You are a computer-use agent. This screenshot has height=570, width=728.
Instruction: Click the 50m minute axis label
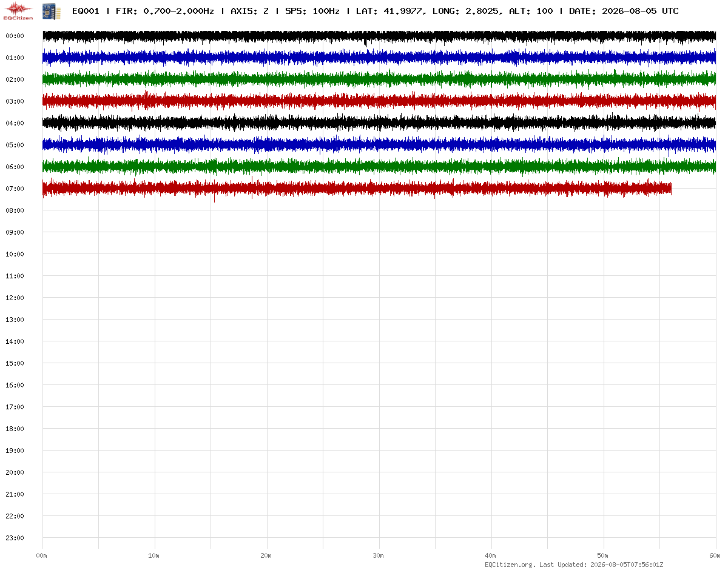pyautogui.click(x=603, y=555)
